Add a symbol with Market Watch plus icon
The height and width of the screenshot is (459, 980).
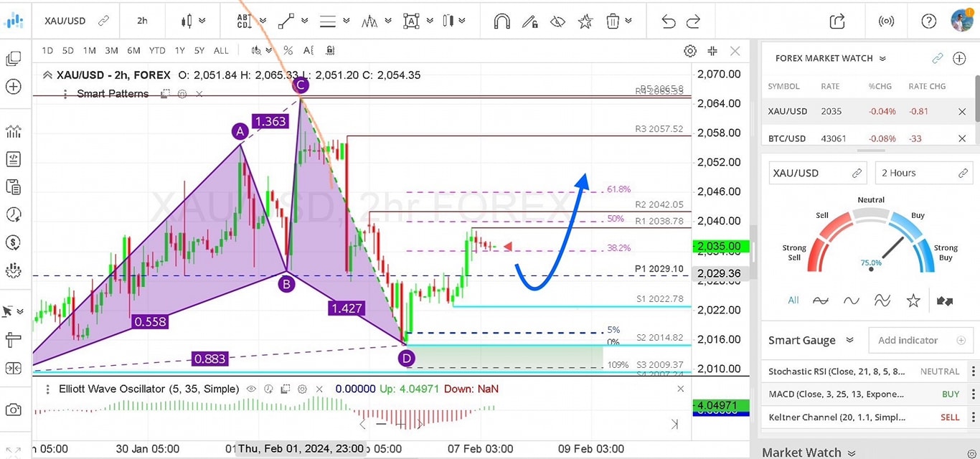[959, 59]
